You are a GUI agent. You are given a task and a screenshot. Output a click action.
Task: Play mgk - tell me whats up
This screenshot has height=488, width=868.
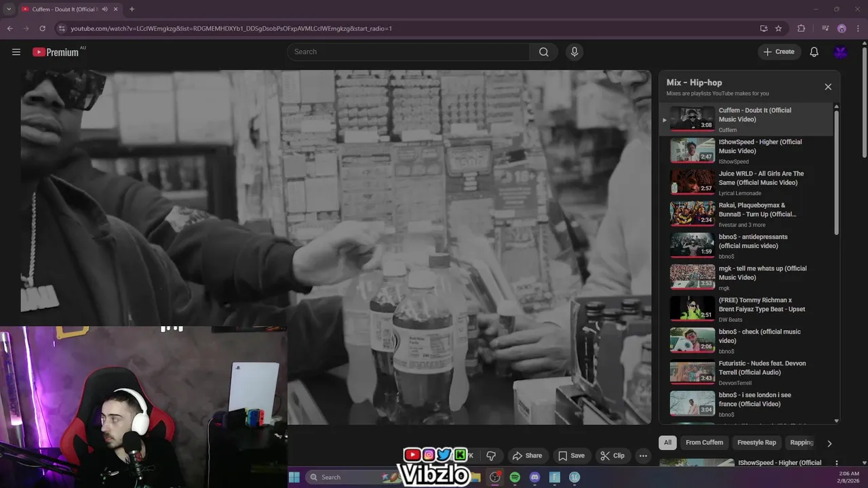tap(746, 278)
